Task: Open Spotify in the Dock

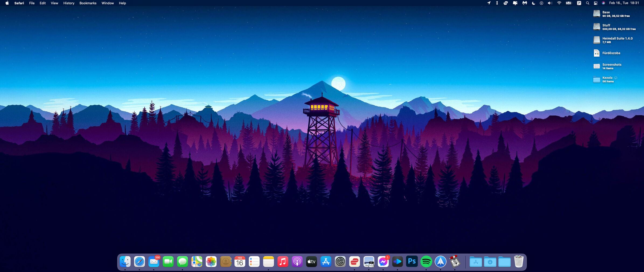Action: click(426, 261)
